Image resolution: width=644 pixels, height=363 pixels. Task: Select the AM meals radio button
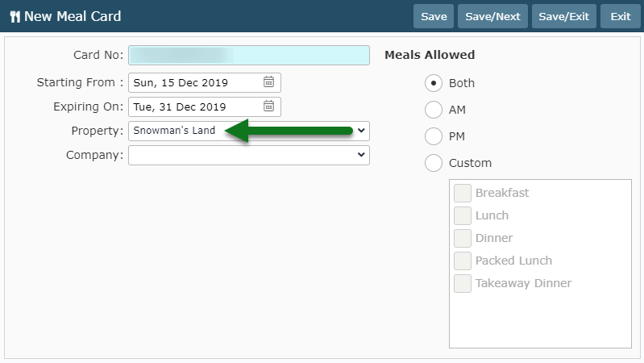click(434, 110)
